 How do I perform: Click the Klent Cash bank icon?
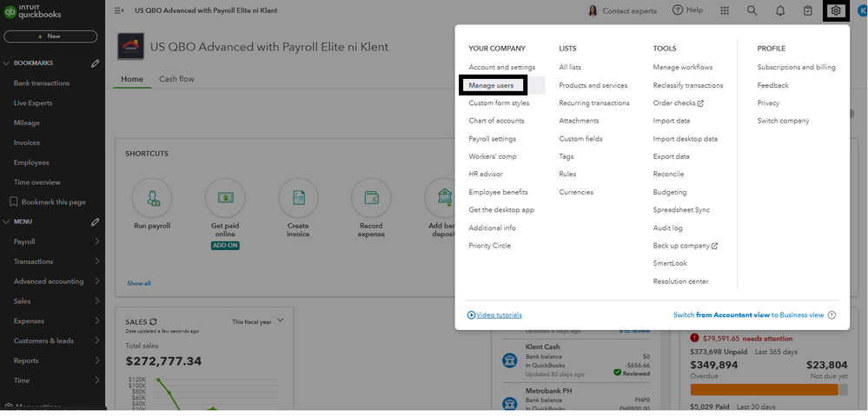tap(509, 360)
